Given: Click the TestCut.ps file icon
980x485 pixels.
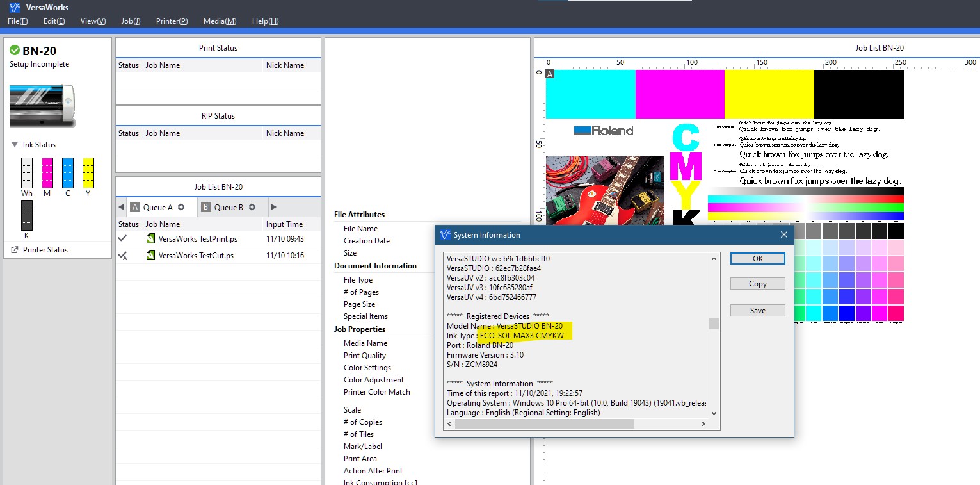Looking at the screenshot, I should pyautogui.click(x=150, y=255).
